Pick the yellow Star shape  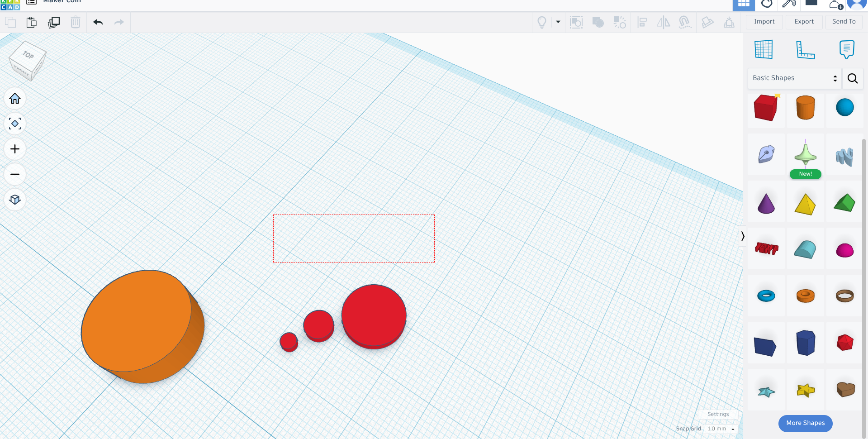(x=806, y=390)
